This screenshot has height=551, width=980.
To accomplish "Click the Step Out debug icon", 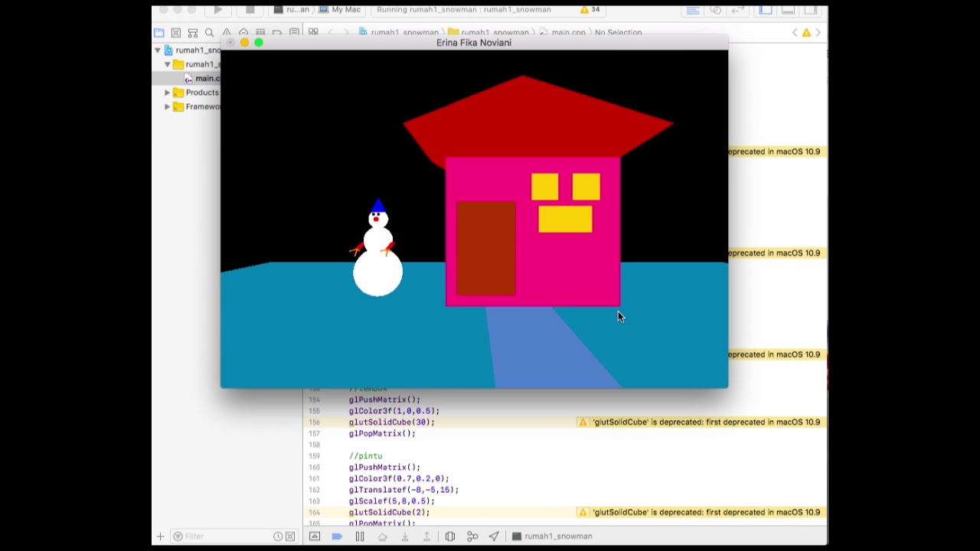I will 427,536.
